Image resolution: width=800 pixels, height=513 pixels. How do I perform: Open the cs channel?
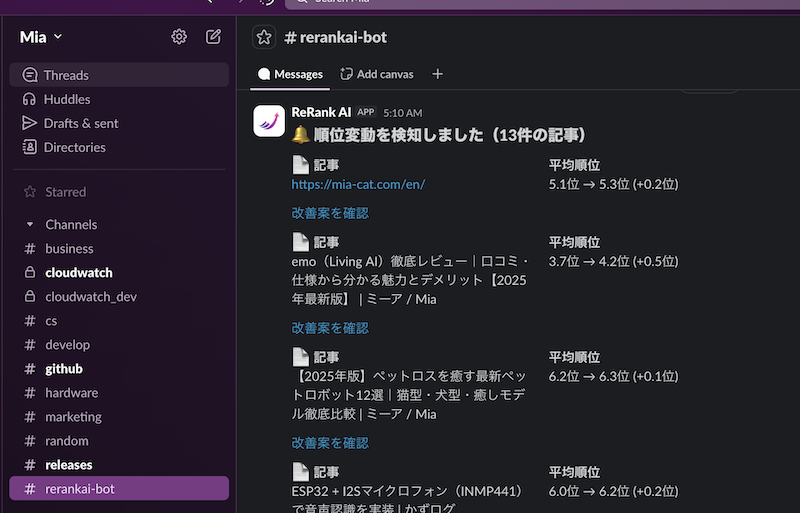119,321
